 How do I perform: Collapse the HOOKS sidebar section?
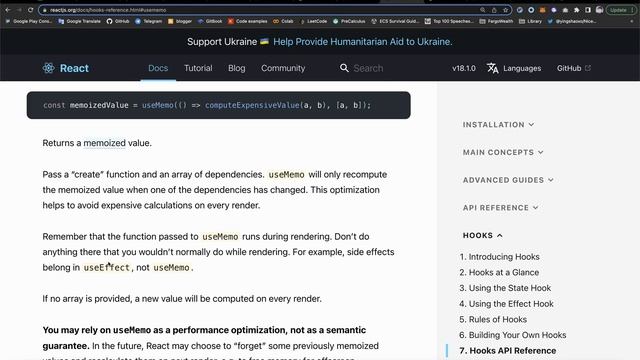click(x=482, y=236)
